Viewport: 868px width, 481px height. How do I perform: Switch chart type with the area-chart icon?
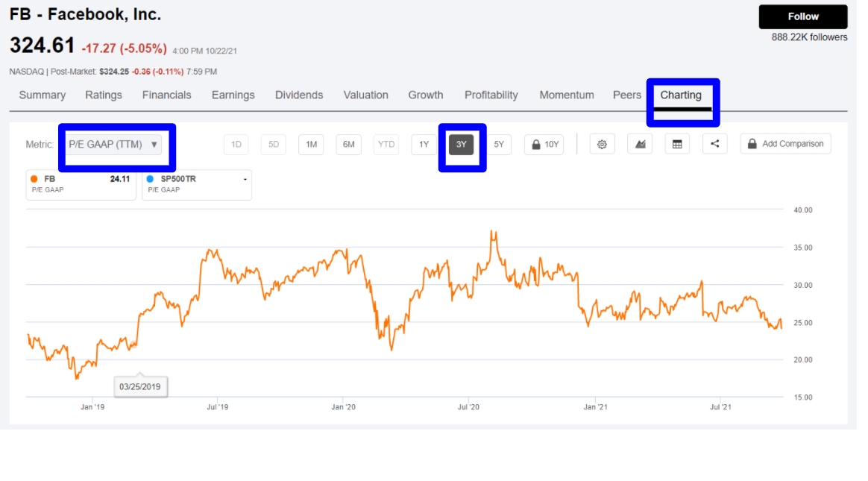tap(640, 145)
